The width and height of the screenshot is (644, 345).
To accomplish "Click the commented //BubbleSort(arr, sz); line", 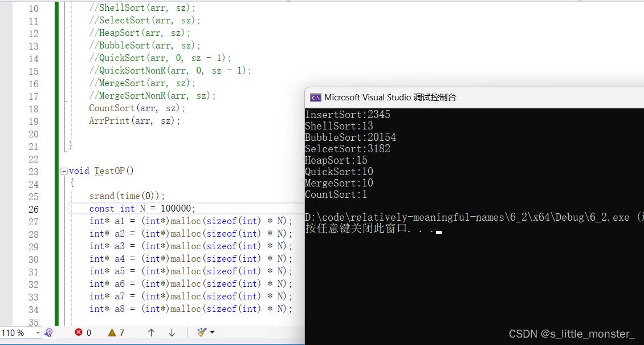I will [145, 46].
